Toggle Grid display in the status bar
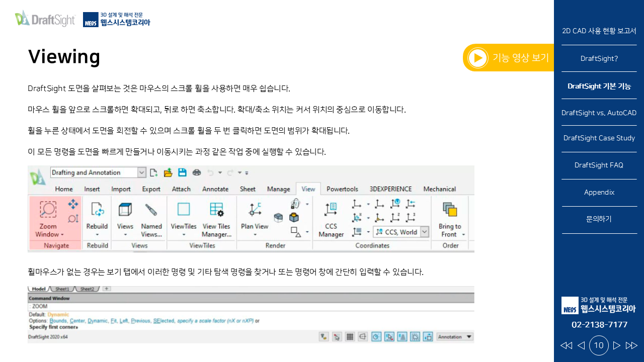The image size is (644, 362). click(x=350, y=337)
